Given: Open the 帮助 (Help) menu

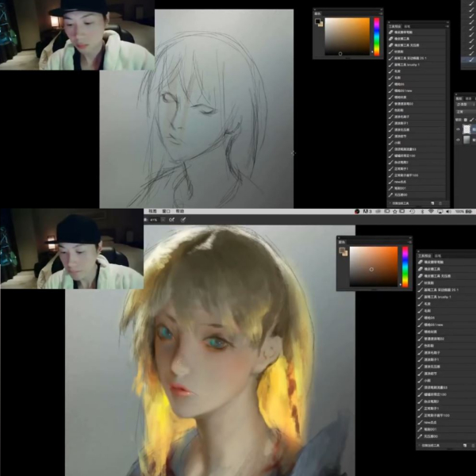Looking at the screenshot, I should pos(180,211).
